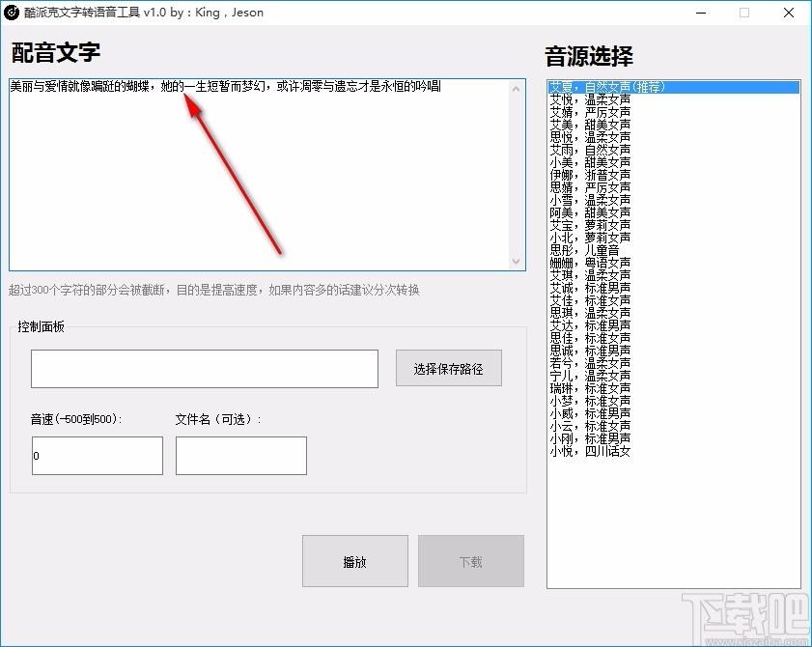Click the scroll-up arrow of the 配音文字 box

pos(516,89)
